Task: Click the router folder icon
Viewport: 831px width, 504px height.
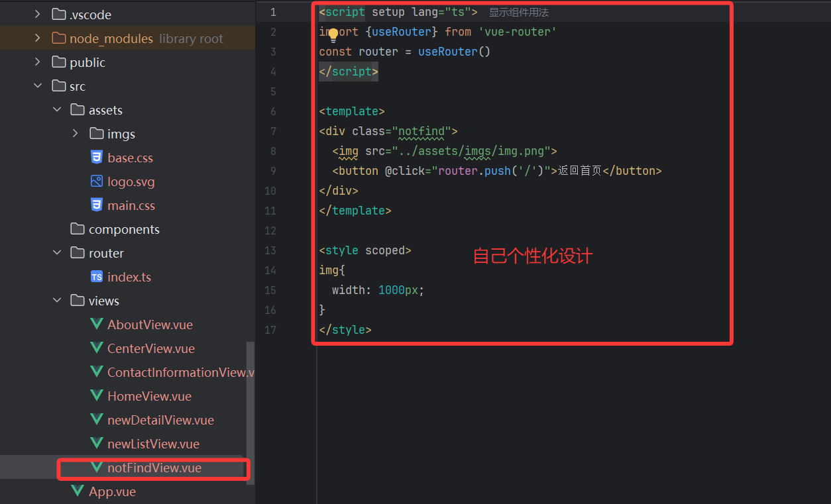Action: coord(78,253)
